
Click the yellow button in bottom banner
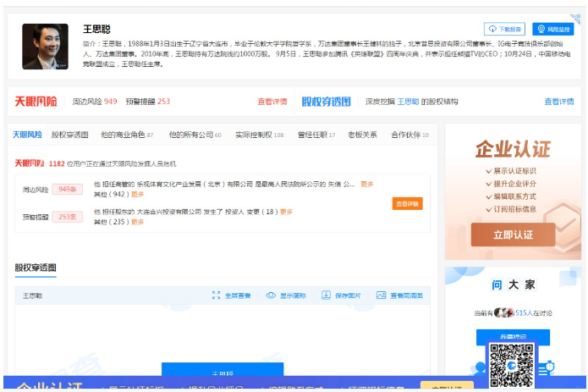point(447,386)
